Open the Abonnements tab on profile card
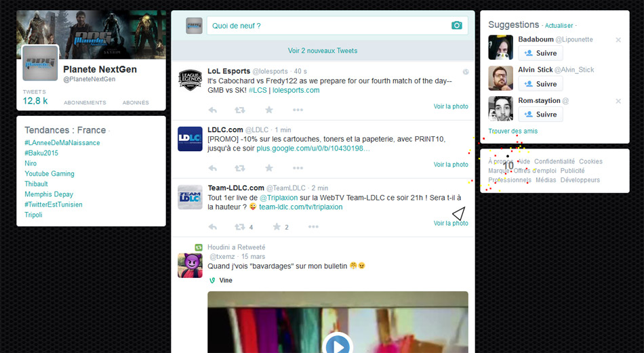The height and width of the screenshot is (353, 644). (85, 103)
